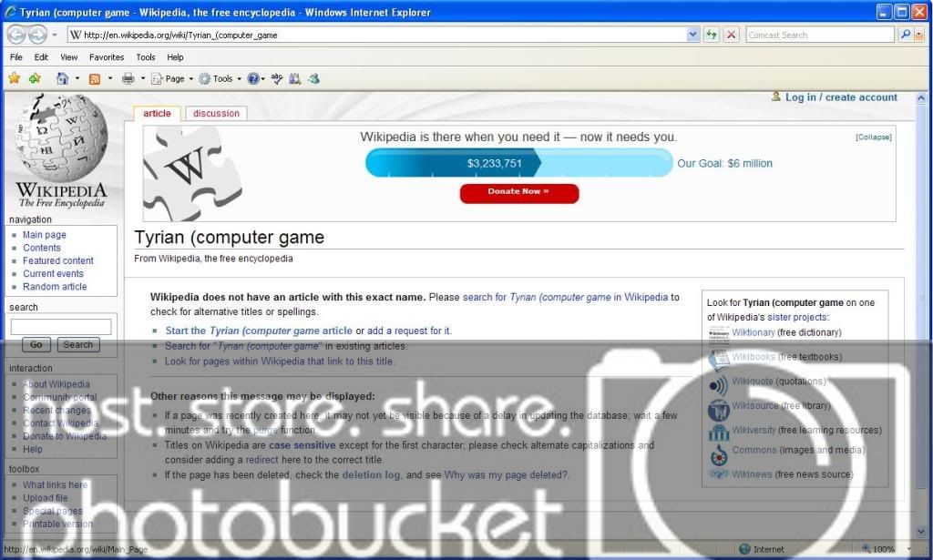The height and width of the screenshot is (560, 933).
Task: Click the Home icon in the toolbar
Action: (x=62, y=78)
